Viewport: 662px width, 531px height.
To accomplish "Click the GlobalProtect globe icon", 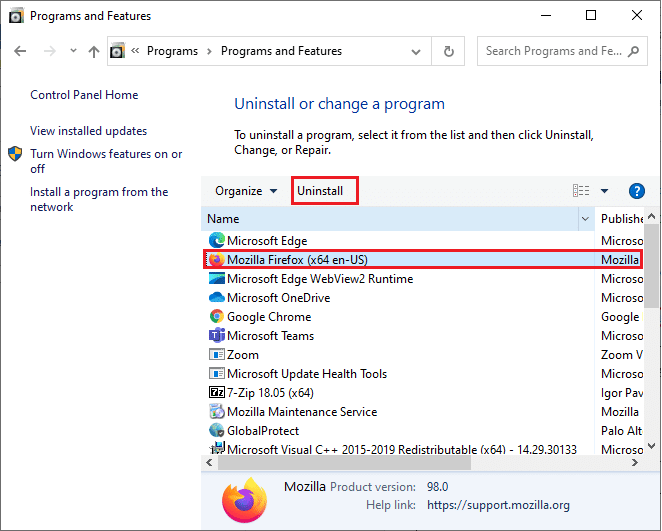I will pyautogui.click(x=217, y=430).
